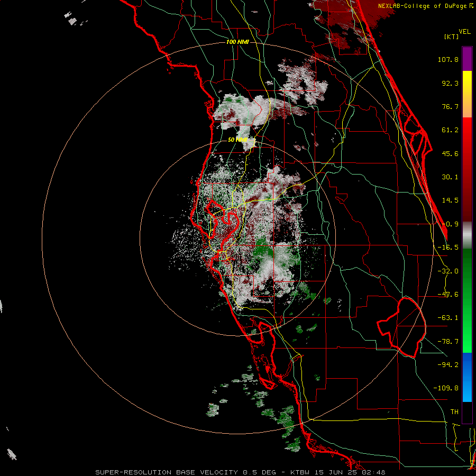Click the green segment of color scale
Viewport: 476px width, 476px height.
[467, 300]
